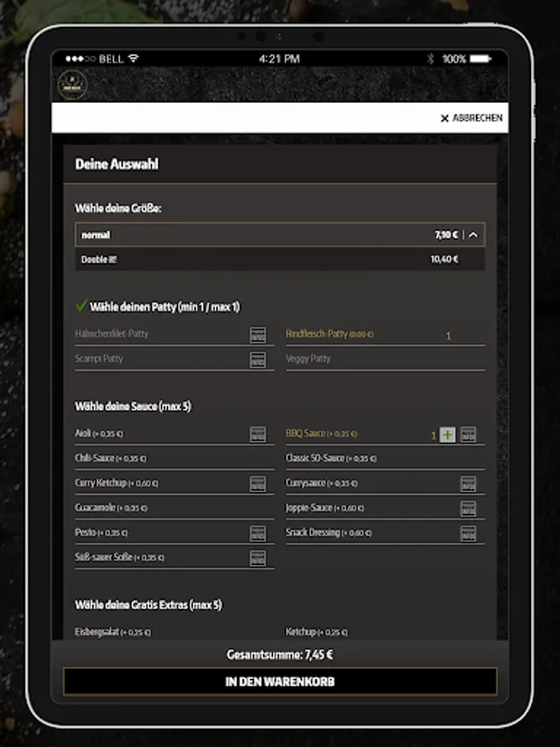Tap the battery icon in status bar

[x=480, y=59]
